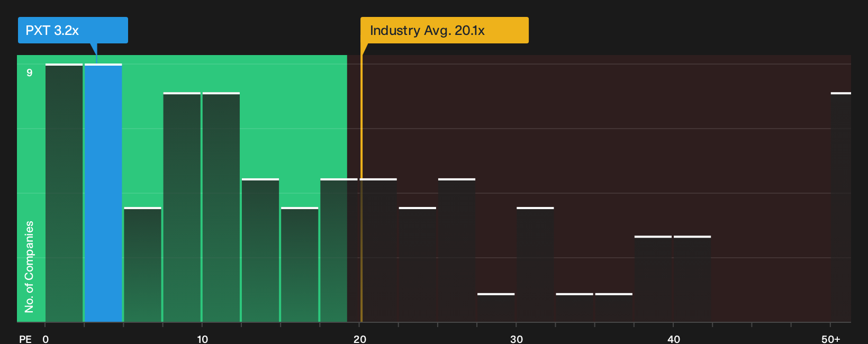The height and width of the screenshot is (344, 868).
Task: Click the first histogram bar at PE 0
Action: click(x=64, y=193)
